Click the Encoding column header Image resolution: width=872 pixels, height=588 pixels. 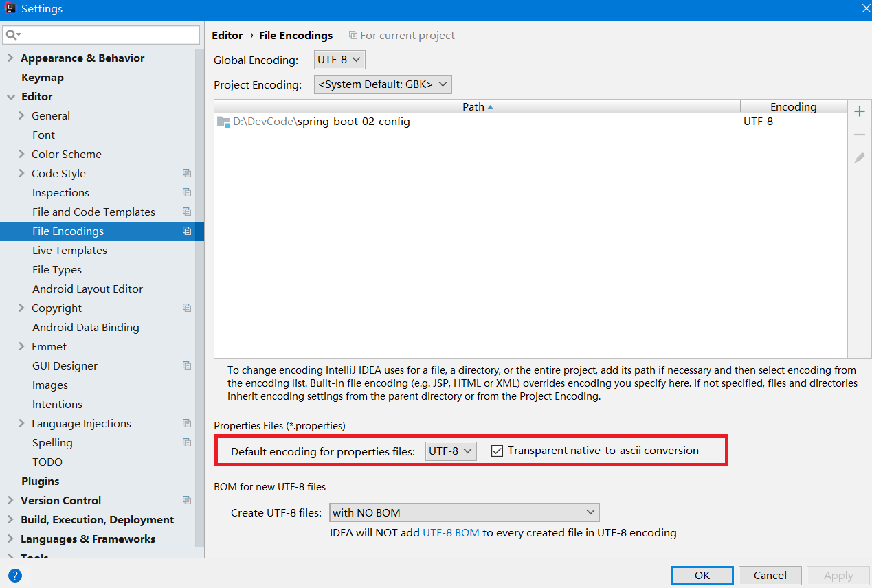[x=794, y=106]
